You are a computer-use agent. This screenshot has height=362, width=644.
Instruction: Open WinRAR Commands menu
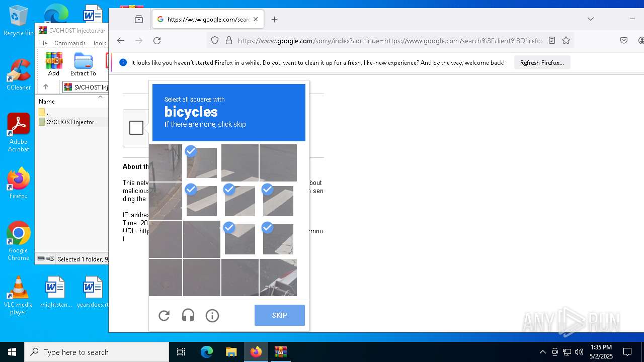click(x=70, y=43)
